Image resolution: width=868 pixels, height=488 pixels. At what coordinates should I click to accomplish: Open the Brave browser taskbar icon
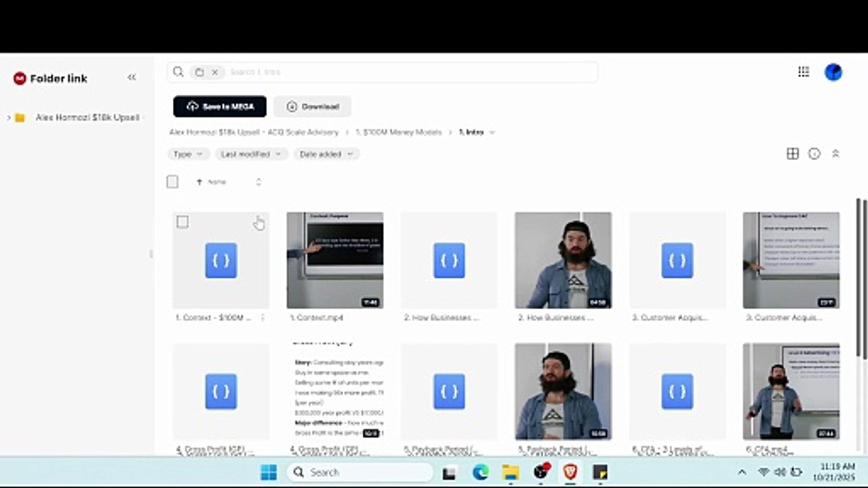click(x=570, y=472)
